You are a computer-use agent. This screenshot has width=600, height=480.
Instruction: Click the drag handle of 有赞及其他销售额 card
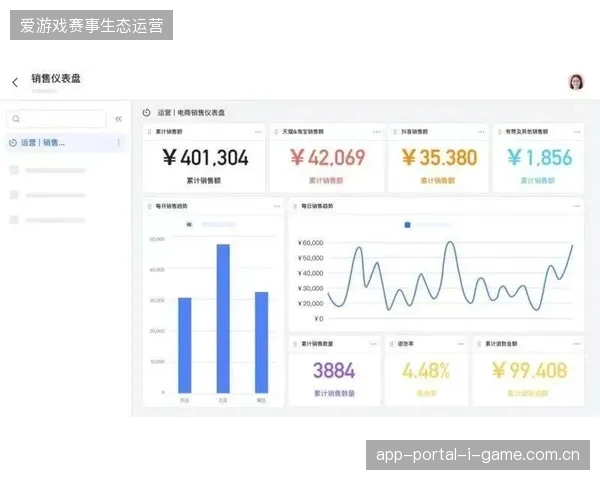(499, 132)
